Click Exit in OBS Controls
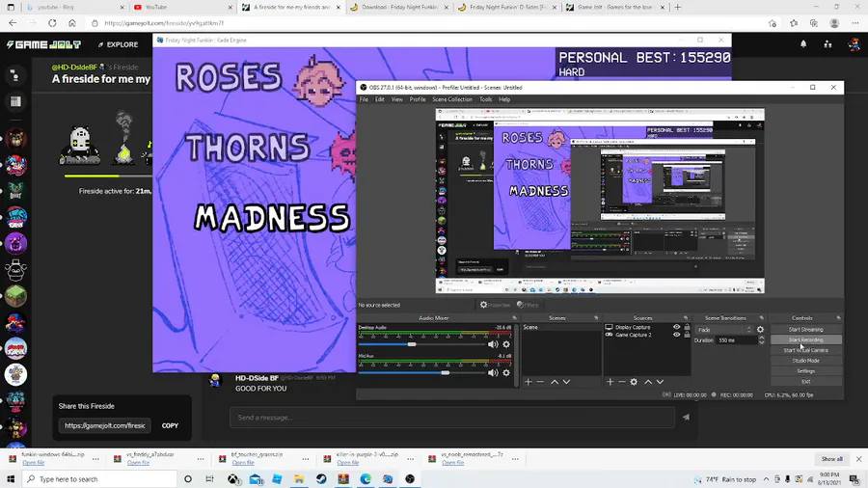The height and width of the screenshot is (488, 868). [805, 381]
